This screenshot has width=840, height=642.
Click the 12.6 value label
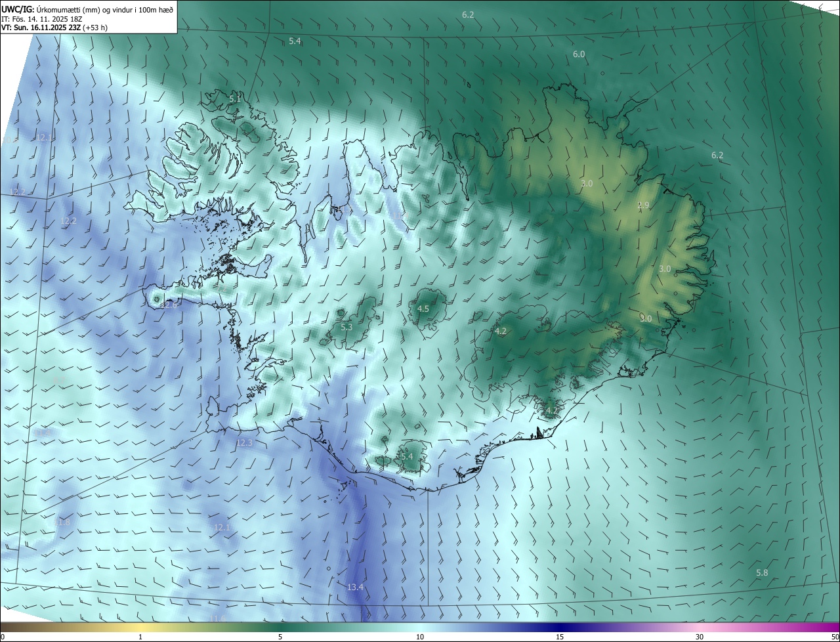[169, 305]
